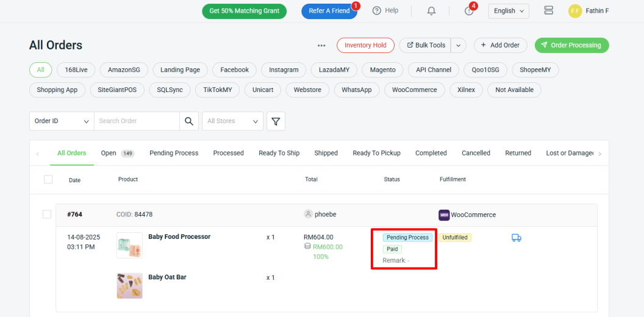
Task: Switch to the Shipped tab
Action: 326,153
